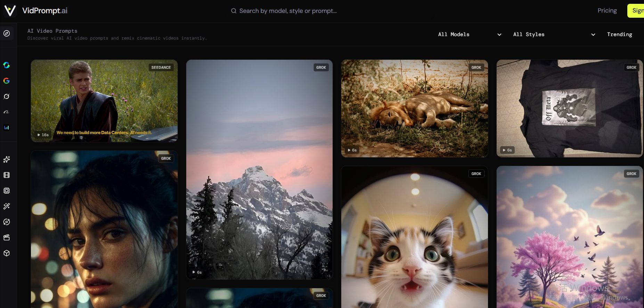Image resolution: width=644 pixels, height=308 pixels.
Task: Open the 3D cube icon in sidebar
Action: [7, 253]
